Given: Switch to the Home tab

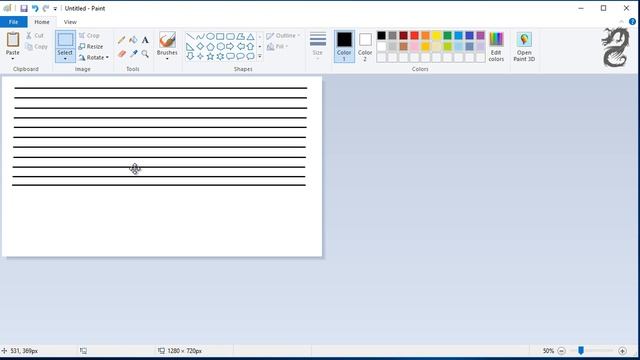Looking at the screenshot, I should (x=42, y=22).
